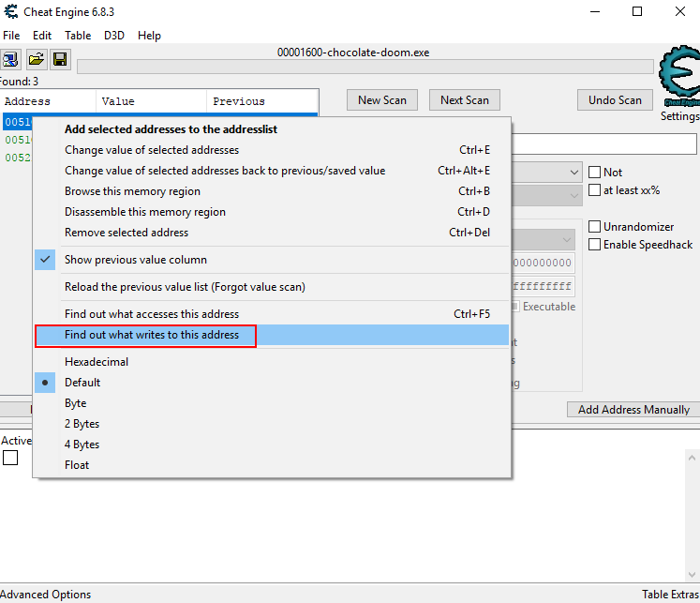Enable the Unrandomizer checkbox

tap(594, 227)
